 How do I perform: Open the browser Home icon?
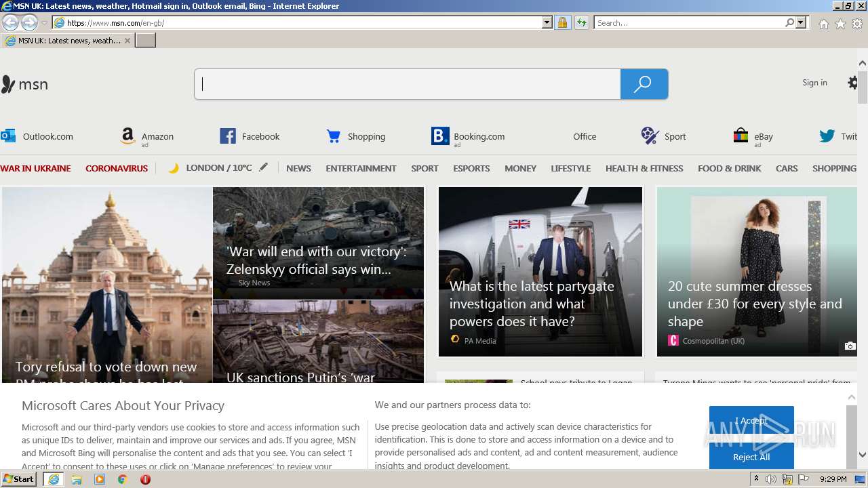(823, 24)
